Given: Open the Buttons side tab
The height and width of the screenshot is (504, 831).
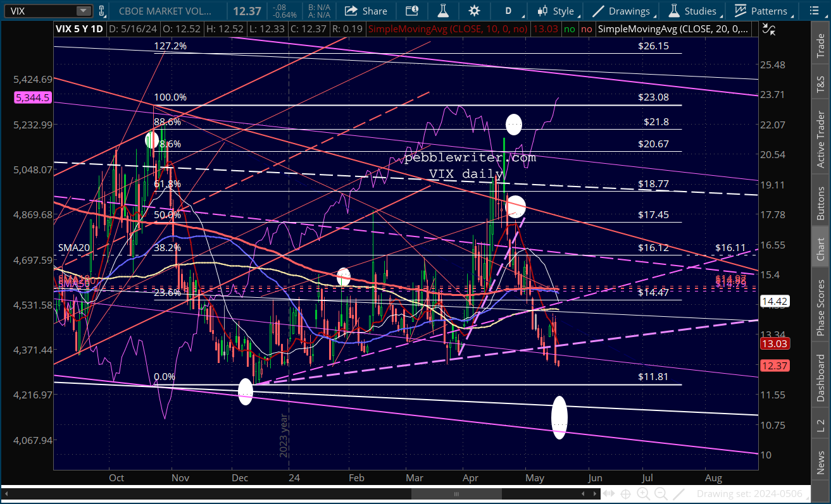Looking at the screenshot, I should pyautogui.click(x=820, y=202).
